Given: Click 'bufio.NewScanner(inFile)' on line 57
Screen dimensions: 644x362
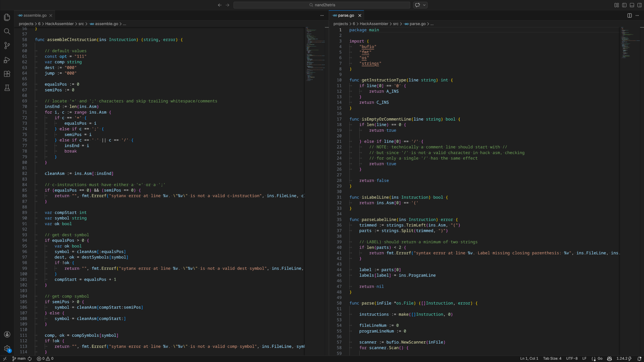Looking at the screenshot, I should point(416,342).
